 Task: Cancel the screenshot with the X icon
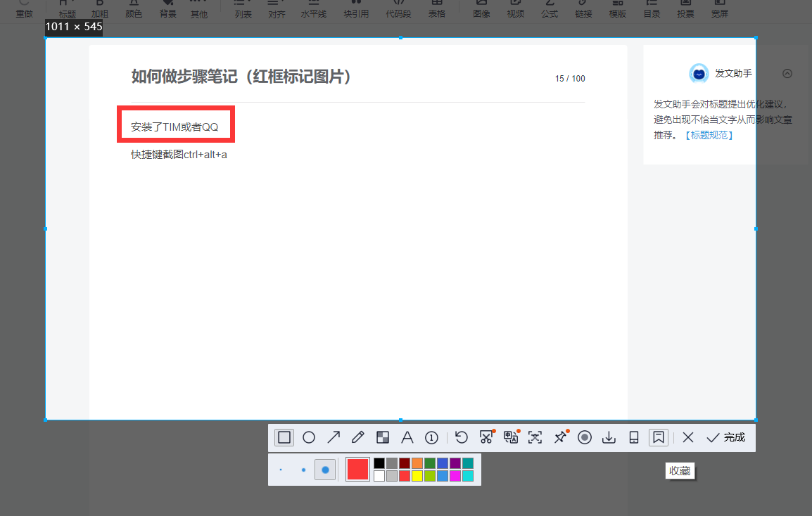tap(687, 437)
